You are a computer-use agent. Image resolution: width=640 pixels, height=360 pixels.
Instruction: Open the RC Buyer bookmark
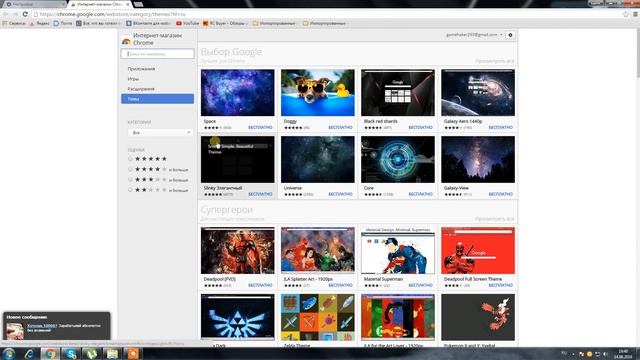(x=225, y=24)
